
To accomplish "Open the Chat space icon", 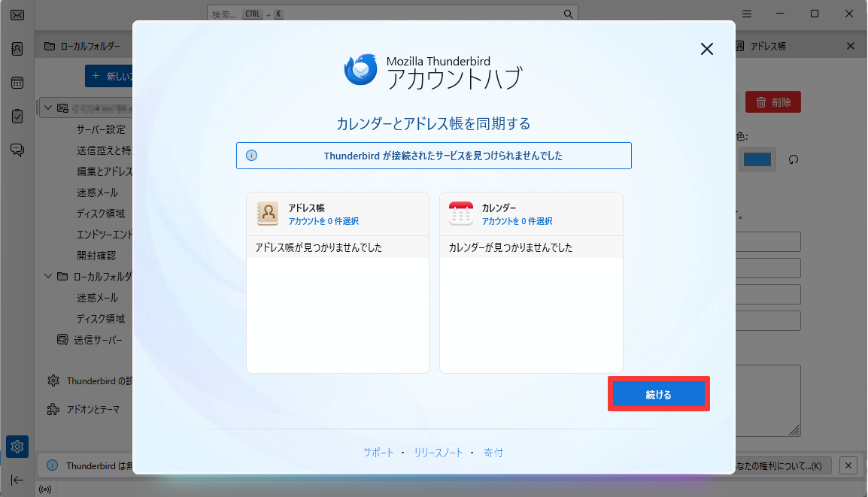I will click(17, 149).
